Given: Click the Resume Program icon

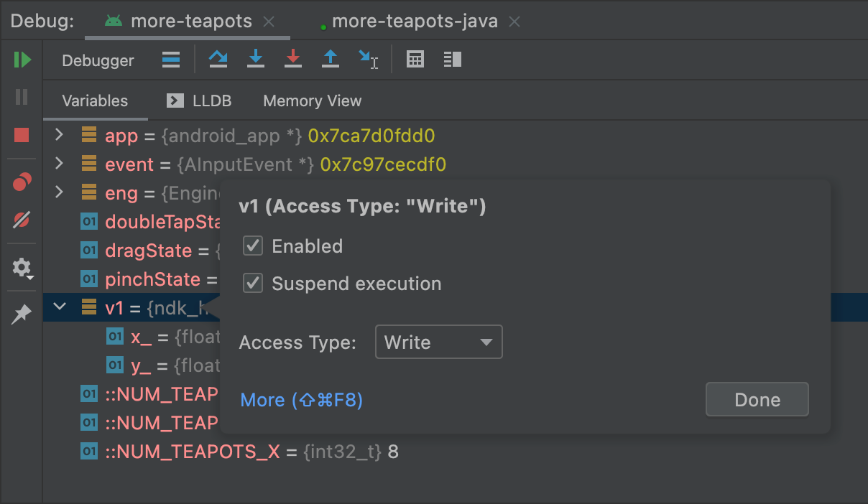Looking at the screenshot, I should point(22,60).
